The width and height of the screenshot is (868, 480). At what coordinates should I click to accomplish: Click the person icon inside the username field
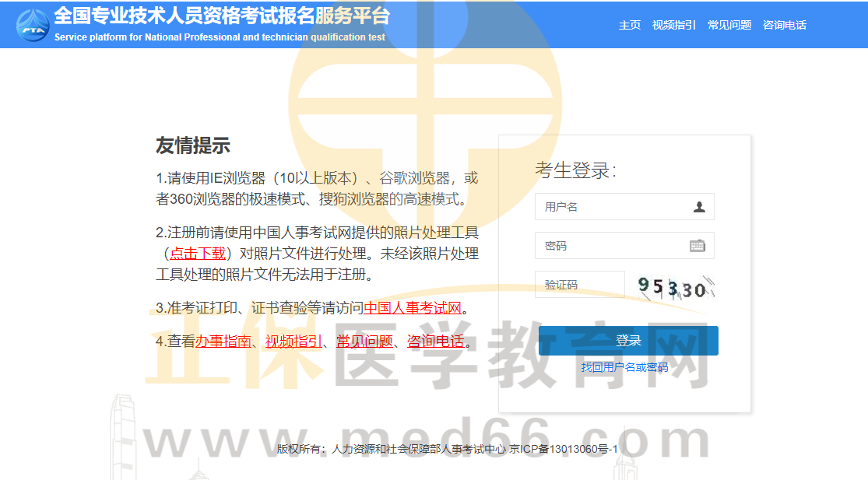700,206
